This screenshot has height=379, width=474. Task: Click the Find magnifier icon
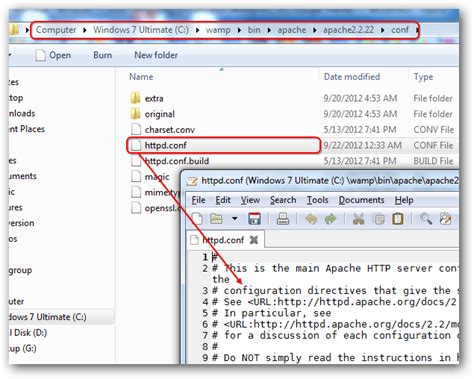[426, 219]
